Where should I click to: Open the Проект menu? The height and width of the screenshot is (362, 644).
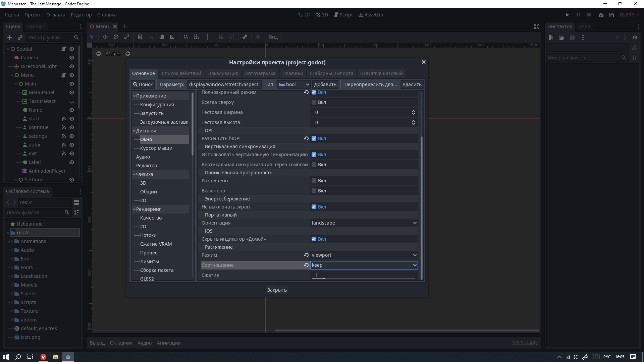coord(33,15)
